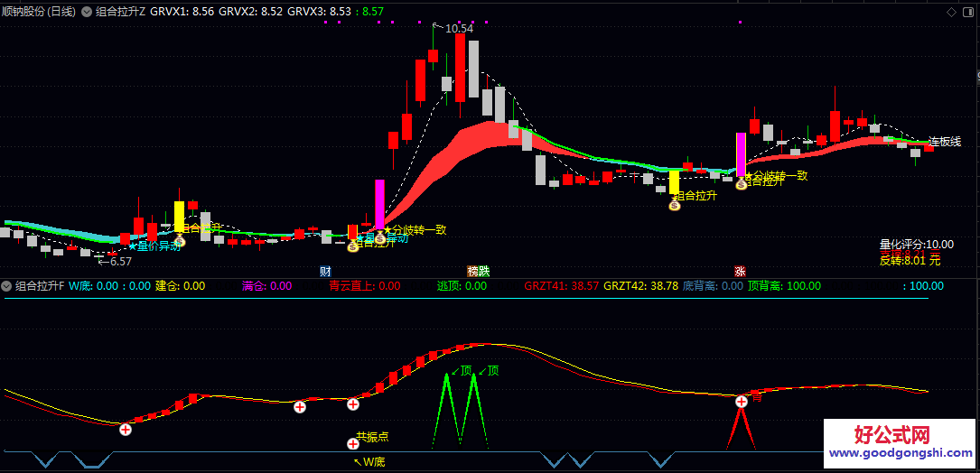Click the red spike below the 肯 marker
Screen dimensions: 980x473
coord(742,429)
